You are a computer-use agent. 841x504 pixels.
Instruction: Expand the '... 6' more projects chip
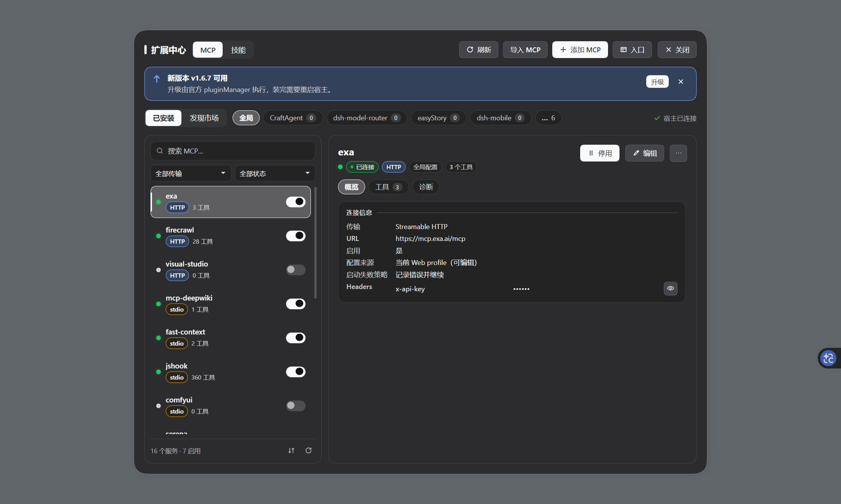tap(548, 118)
